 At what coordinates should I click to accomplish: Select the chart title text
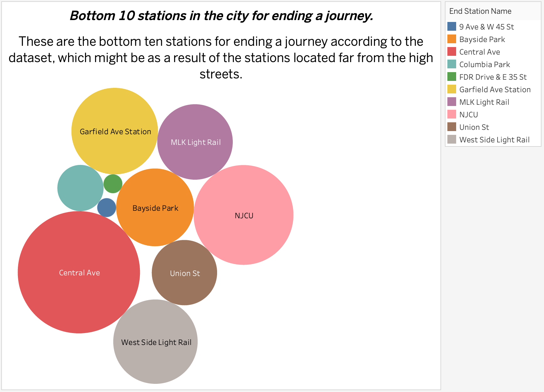pos(221,16)
